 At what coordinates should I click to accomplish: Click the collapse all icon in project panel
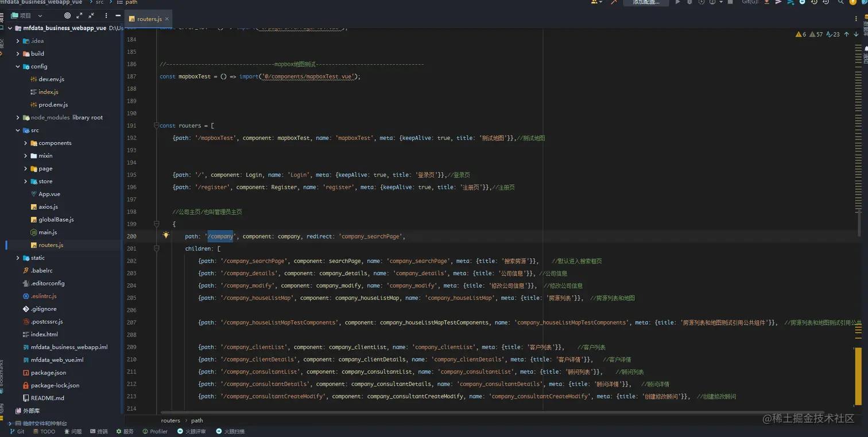(91, 15)
